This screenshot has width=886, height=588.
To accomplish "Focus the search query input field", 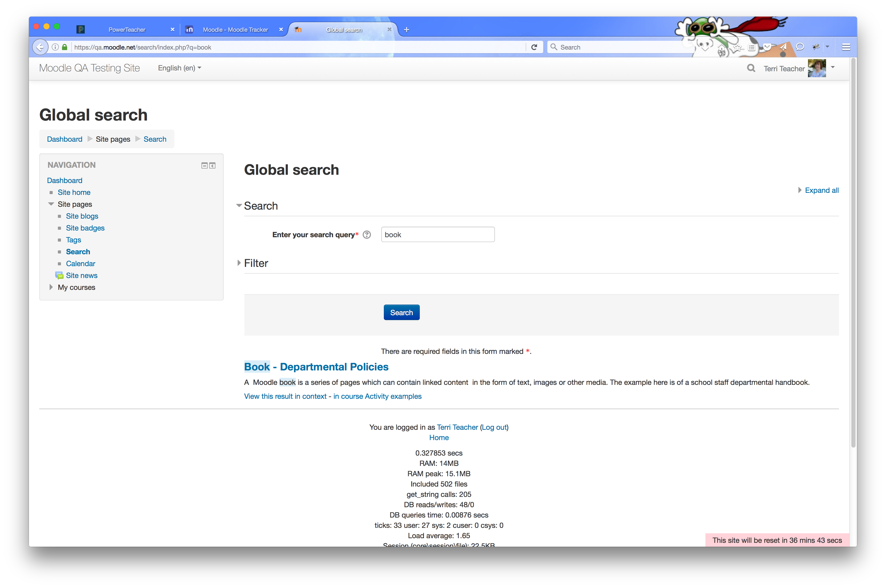I will (x=438, y=235).
